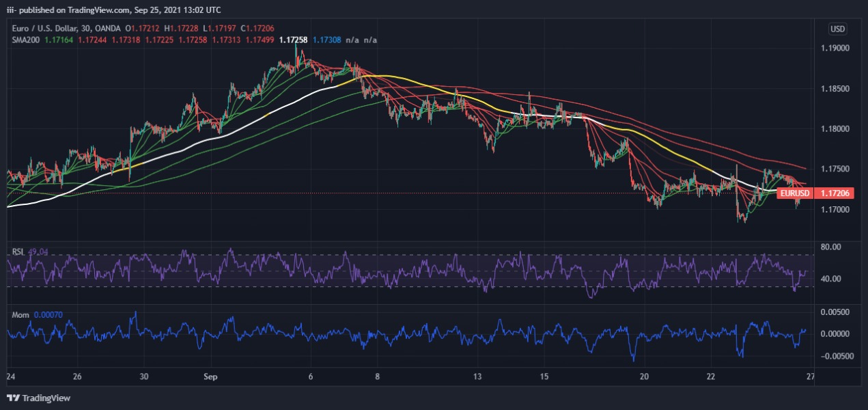Click the momentum value 0.00070 in legend

point(47,314)
